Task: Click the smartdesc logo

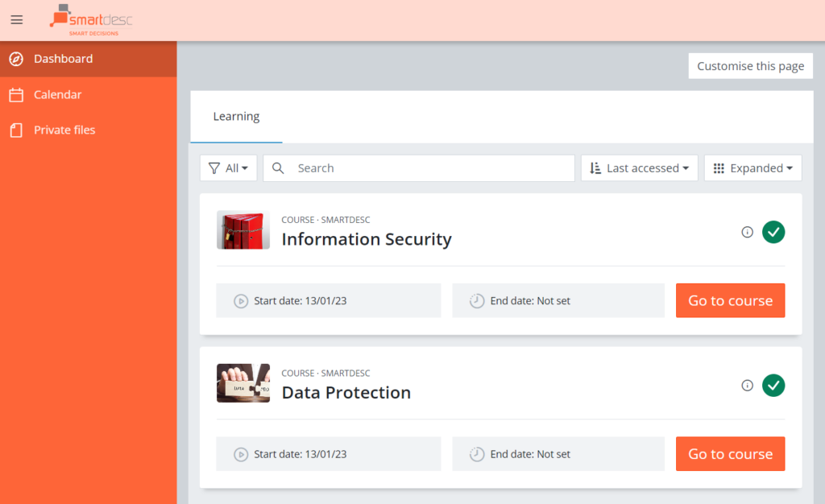Action: coord(91,19)
